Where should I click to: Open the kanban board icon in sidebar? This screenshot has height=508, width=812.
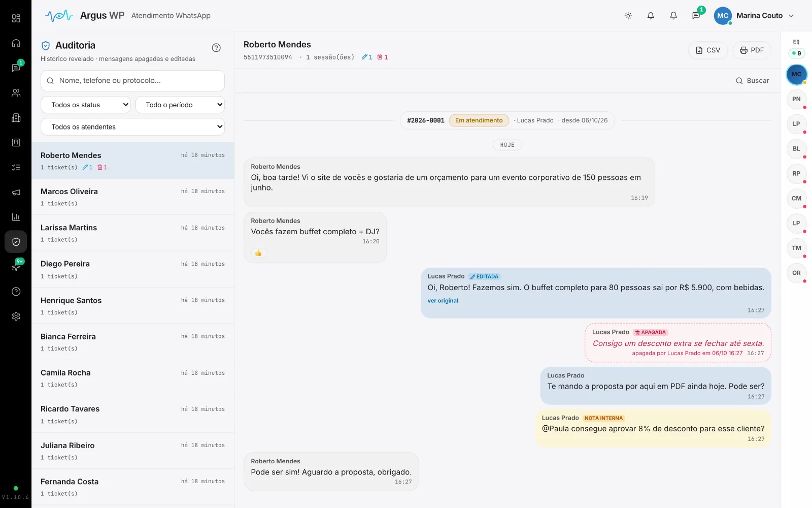[x=16, y=143]
